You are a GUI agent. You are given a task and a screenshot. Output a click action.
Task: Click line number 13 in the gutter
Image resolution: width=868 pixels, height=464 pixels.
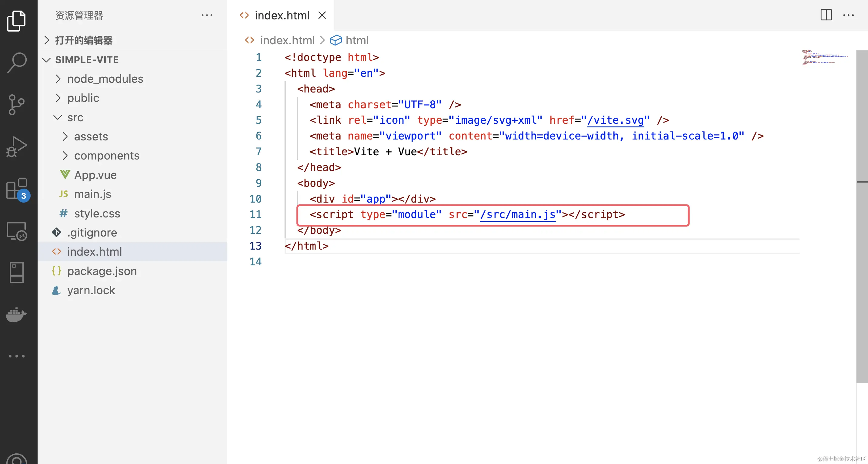[255, 246]
